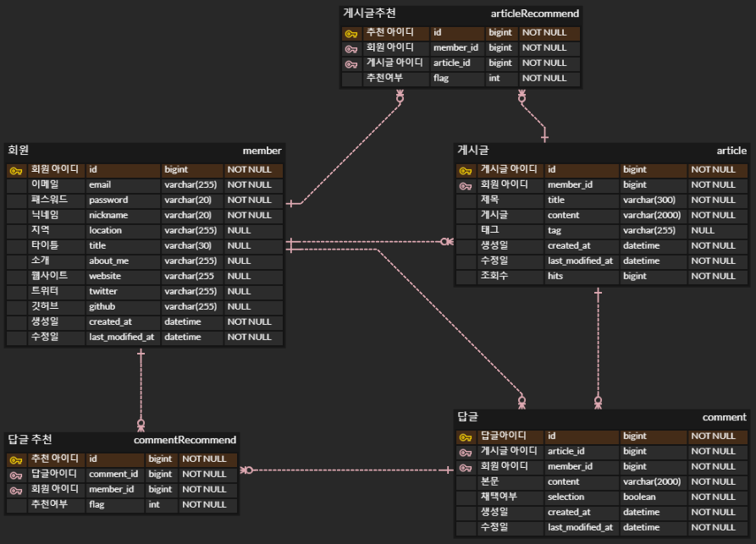Screen dimensions: 756x544
Task: Select relationship line from commentRecommend to comment
Action: 347,470
